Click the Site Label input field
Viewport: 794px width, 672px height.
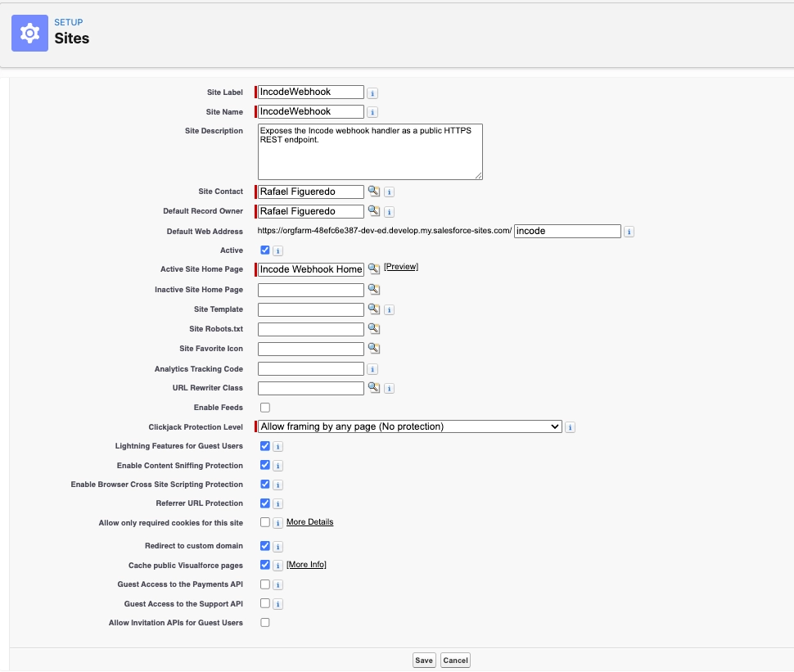coord(311,92)
